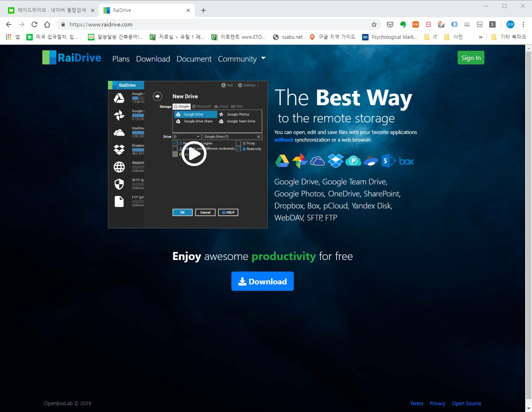This screenshot has height=412, width=532.
Task: Open the Pocket extension
Action: click(x=390, y=24)
